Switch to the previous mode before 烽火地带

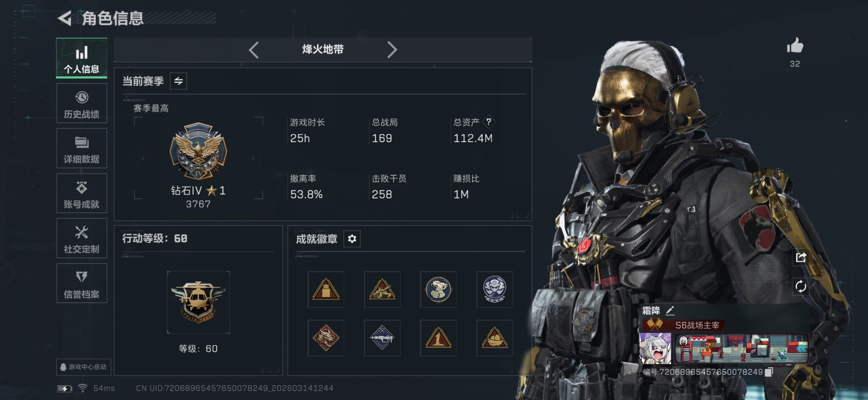tap(253, 50)
